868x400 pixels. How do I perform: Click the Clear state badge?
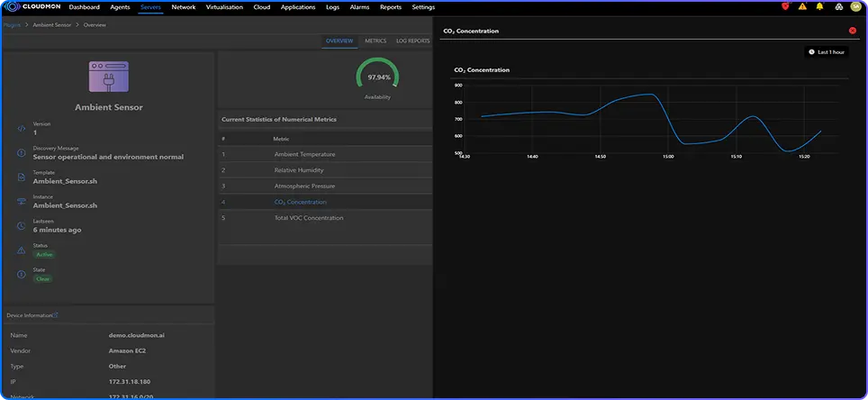click(x=42, y=278)
